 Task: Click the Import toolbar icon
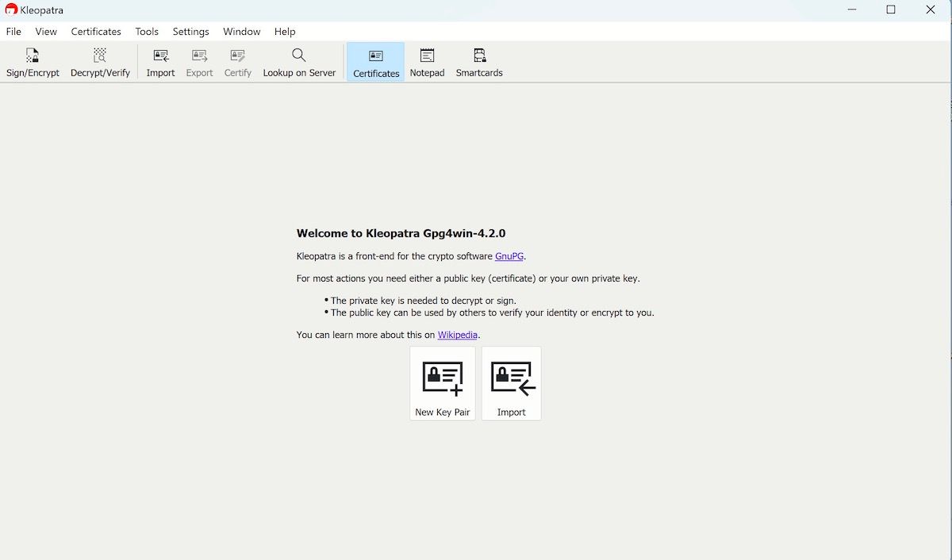(160, 63)
